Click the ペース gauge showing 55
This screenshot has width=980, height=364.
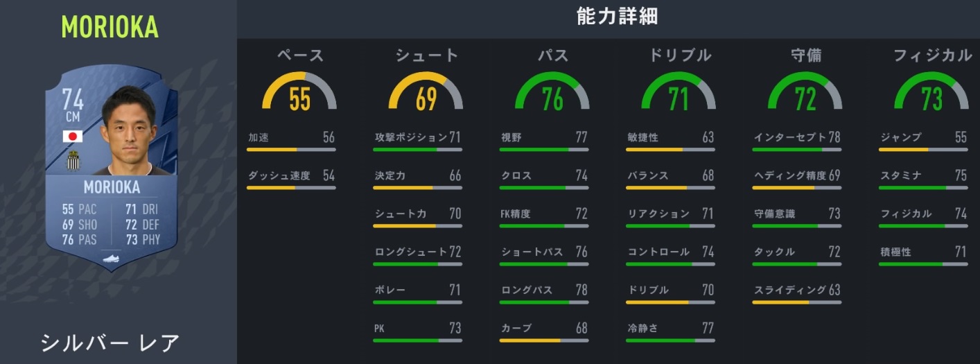tap(299, 93)
